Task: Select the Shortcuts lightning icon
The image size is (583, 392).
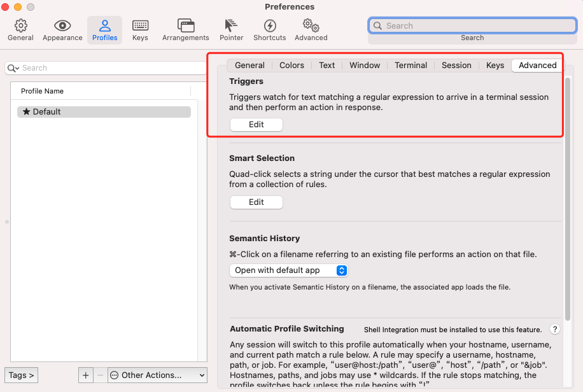Action: (269, 29)
